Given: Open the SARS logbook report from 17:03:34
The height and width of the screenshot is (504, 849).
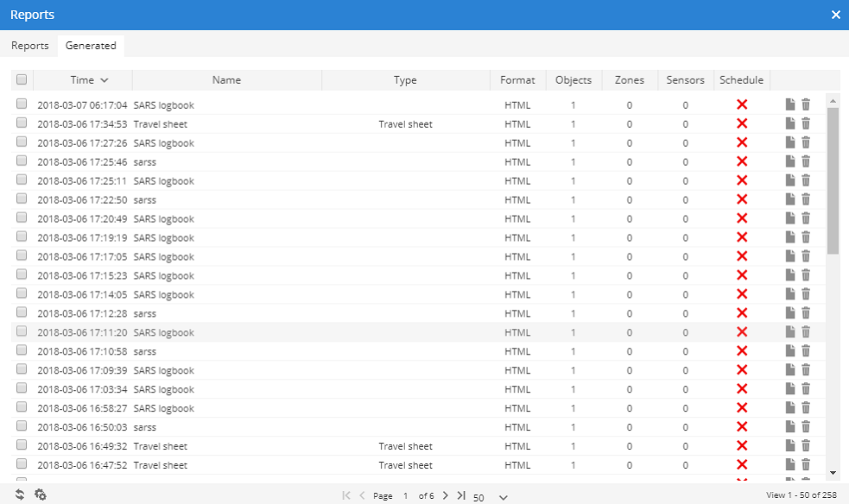Looking at the screenshot, I should pos(789,389).
